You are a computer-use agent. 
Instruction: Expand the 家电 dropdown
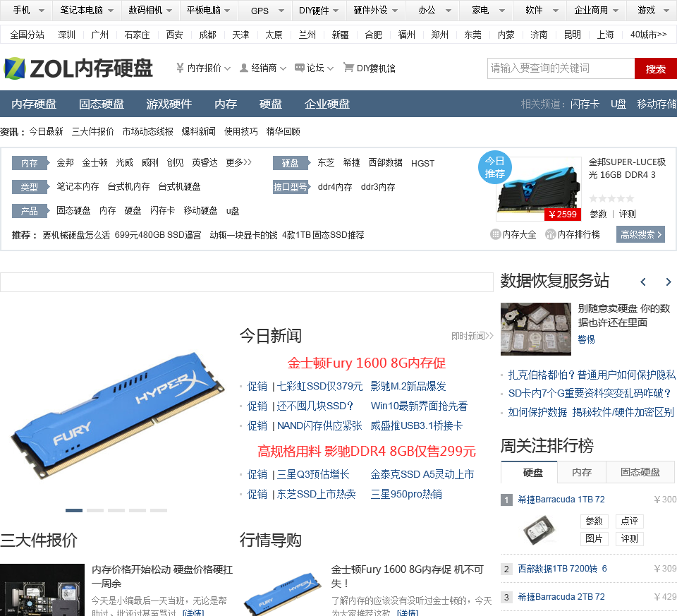(501, 11)
